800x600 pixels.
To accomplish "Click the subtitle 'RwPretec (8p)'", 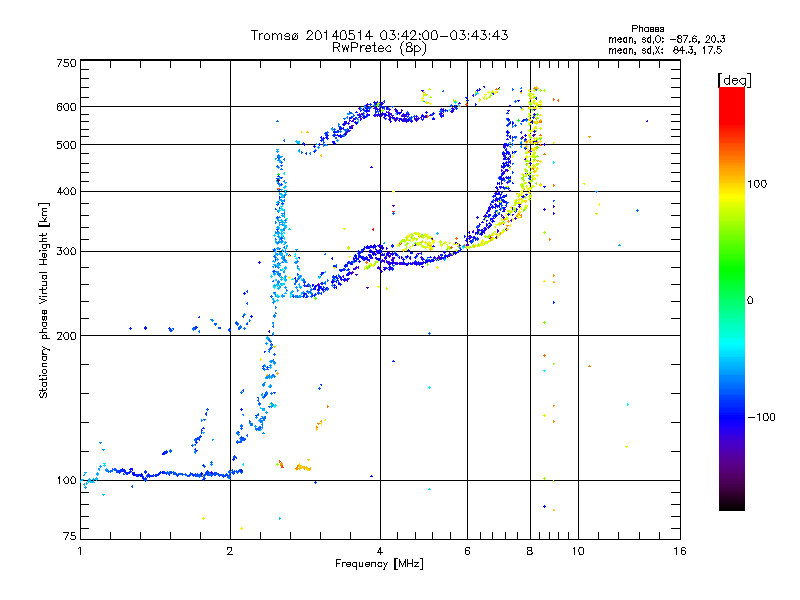I will (379, 48).
